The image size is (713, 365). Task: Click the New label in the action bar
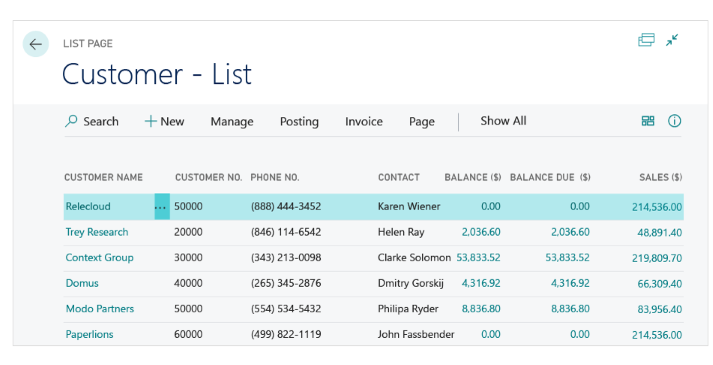(172, 121)
